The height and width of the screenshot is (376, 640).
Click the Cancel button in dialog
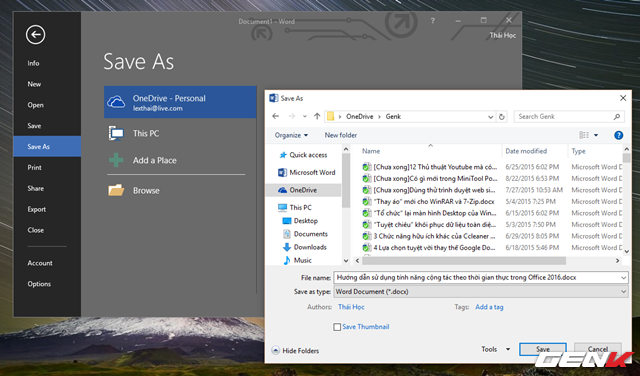[x=598, y=349]
